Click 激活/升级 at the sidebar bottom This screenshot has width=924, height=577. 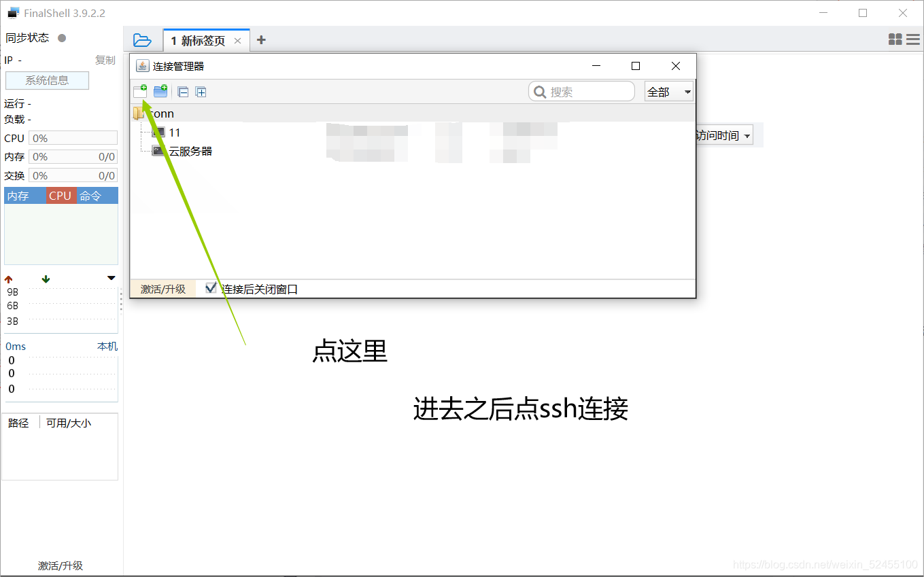61,565
